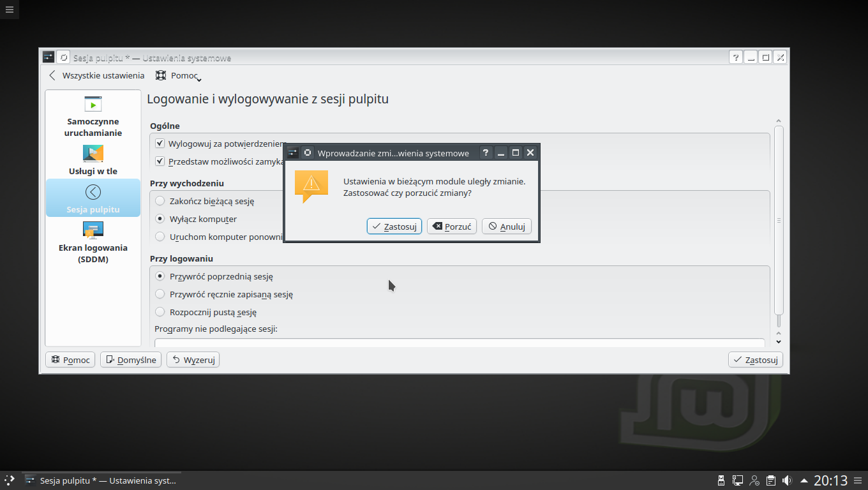The image size is (868, 490).
Task: Open network connections tray icon
Action: (738, 480)
